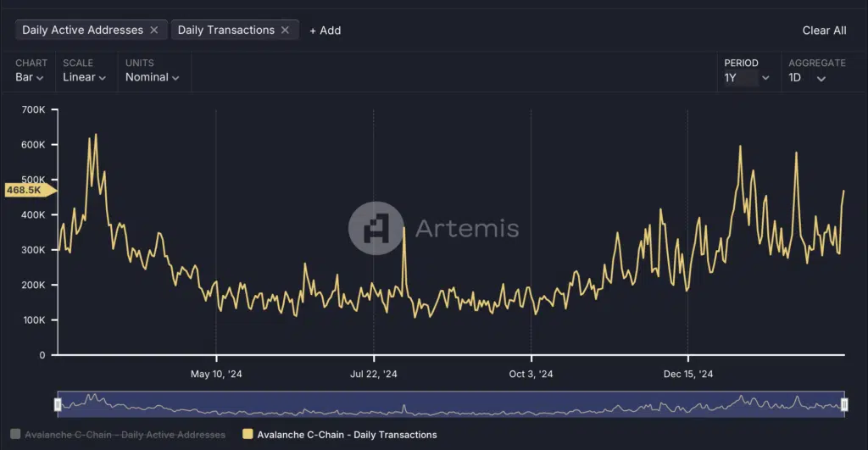Select the Daily Active Addresses chip label
Image resolution: width=868 pixels, height=450 pixels.
(82, 30)
